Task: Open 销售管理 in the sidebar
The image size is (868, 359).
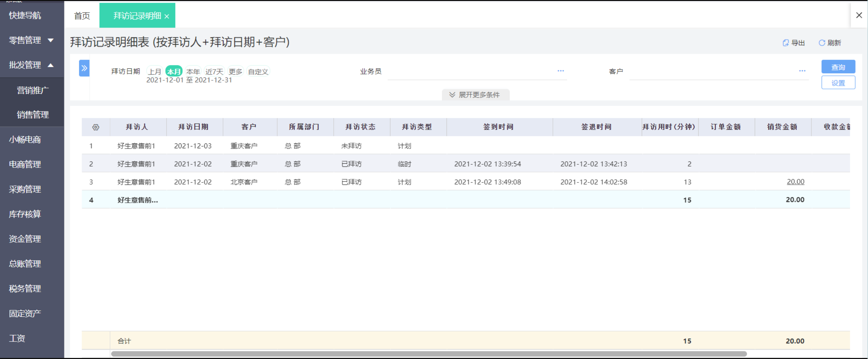Action: [x=33, y=115]
